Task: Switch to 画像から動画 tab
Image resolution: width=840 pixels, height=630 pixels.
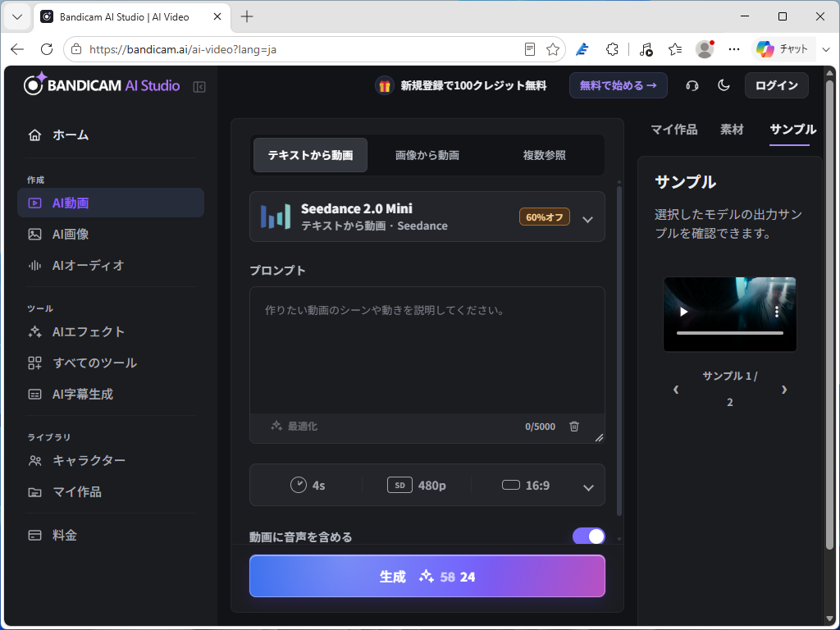Action: 427,155
